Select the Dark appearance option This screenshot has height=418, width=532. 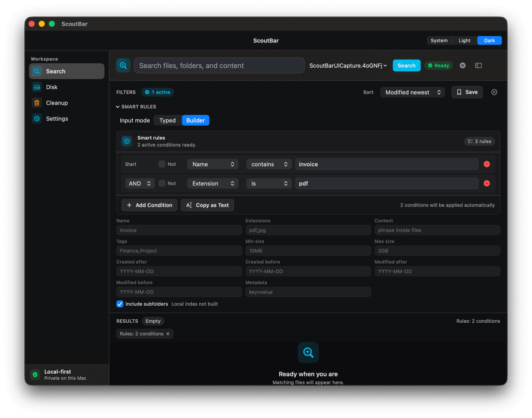coord(489,40)
